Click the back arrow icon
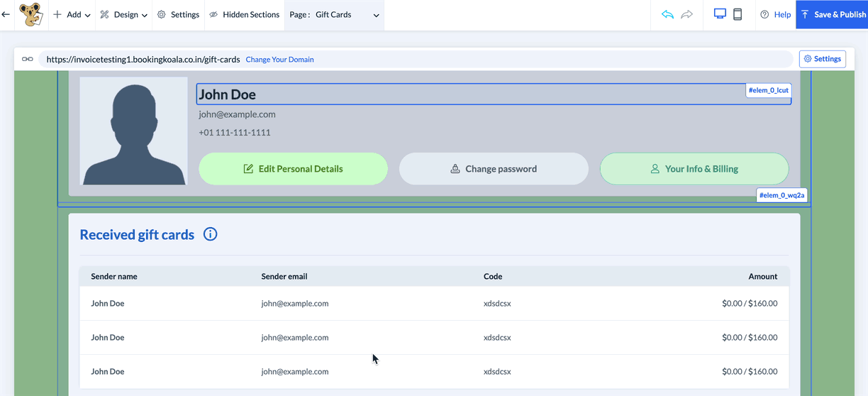Viewport: 868px width, 396px height. [6, 14]
